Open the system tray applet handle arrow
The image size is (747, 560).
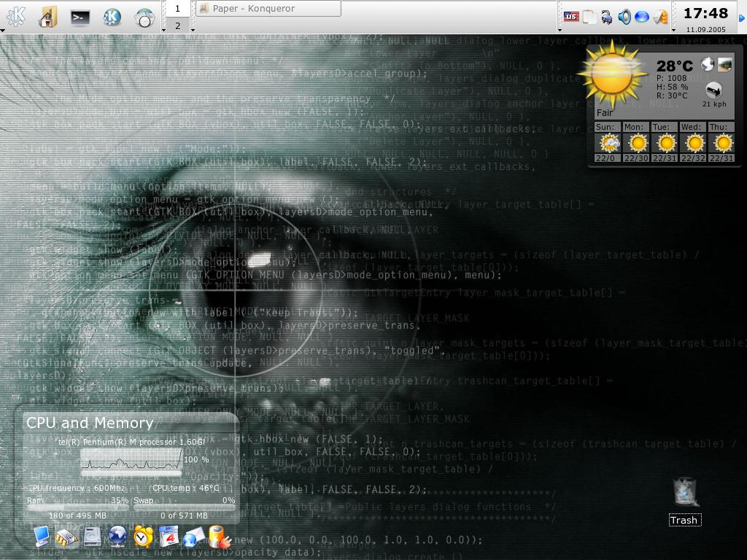pyautogui.click(x=560, y=31)
